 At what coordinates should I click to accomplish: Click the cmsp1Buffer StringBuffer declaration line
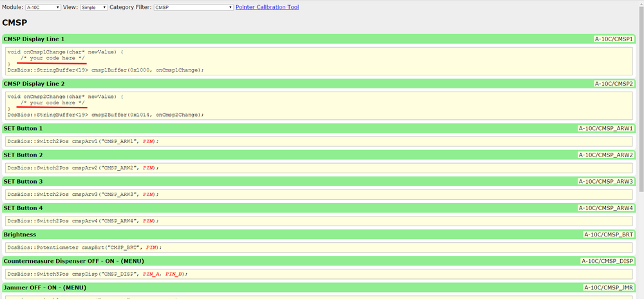tap(106, 70)
